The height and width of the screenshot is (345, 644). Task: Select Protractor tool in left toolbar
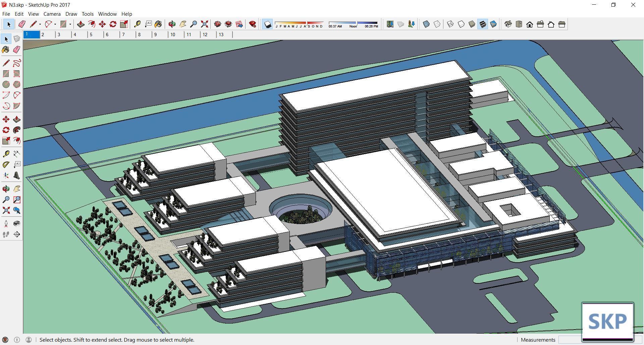pyautogui.click(x=6, y=165)
